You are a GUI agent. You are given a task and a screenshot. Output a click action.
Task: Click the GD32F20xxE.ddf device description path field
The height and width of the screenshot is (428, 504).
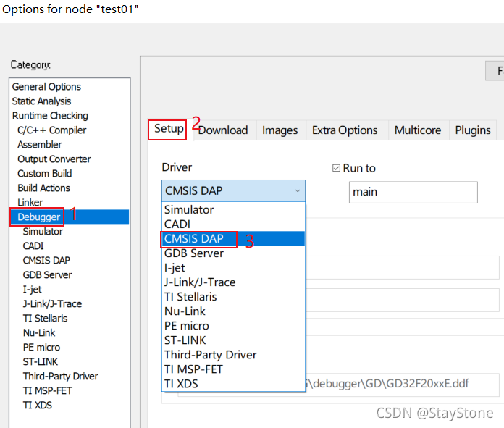point(402,385)
